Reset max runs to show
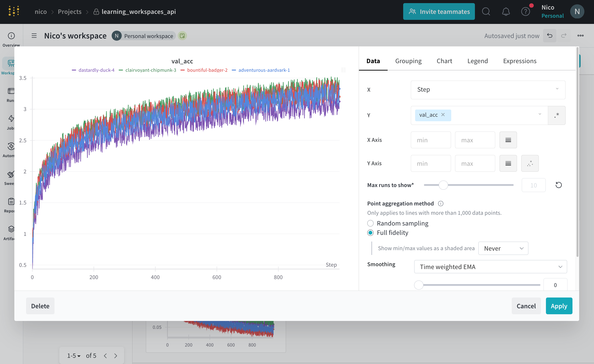 [x=558, y=185]
